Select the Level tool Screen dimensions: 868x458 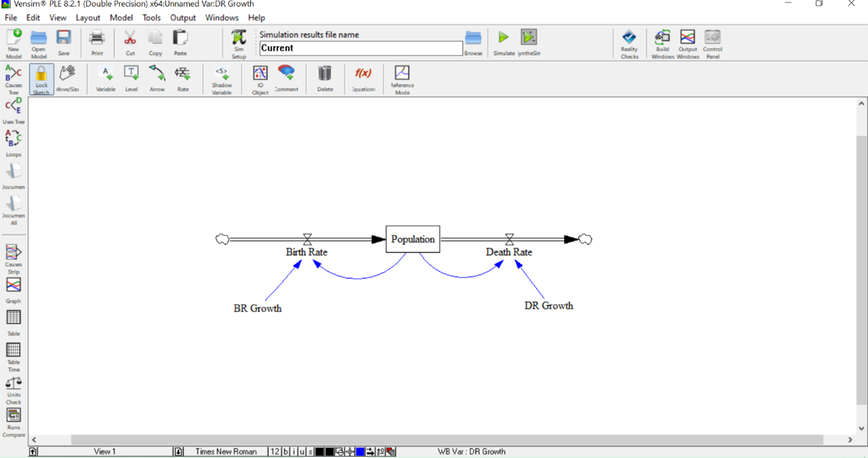(131, 79)
